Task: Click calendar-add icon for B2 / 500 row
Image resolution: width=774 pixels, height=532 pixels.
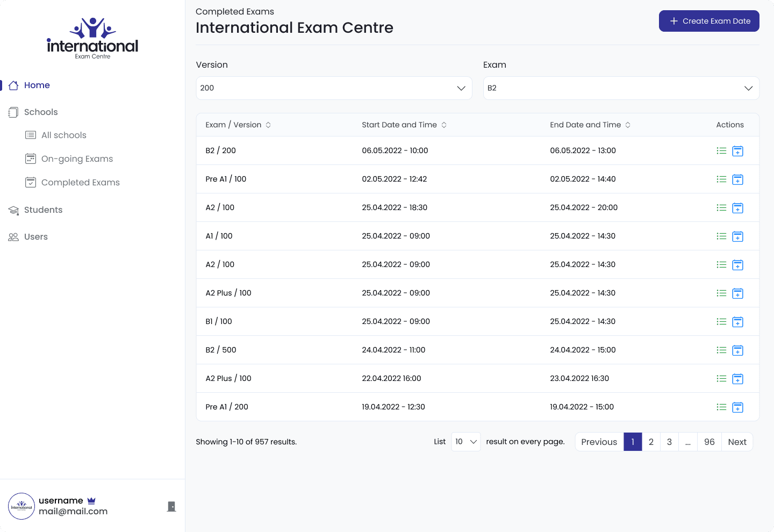Action: coord(738,350)
